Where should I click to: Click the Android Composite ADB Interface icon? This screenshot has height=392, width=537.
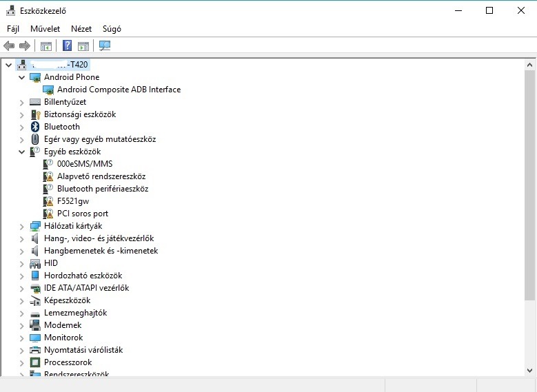(48, 90)
